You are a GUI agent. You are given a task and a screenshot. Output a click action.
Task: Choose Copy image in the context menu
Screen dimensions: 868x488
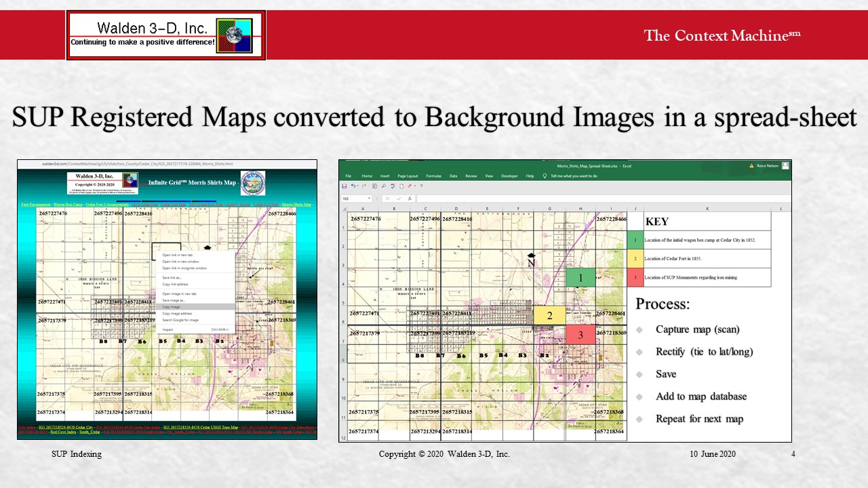172,307
